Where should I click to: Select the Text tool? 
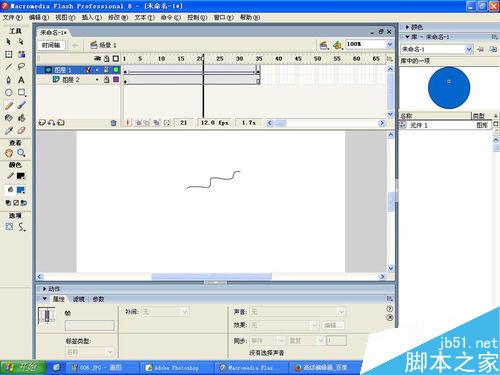[21, 80]
